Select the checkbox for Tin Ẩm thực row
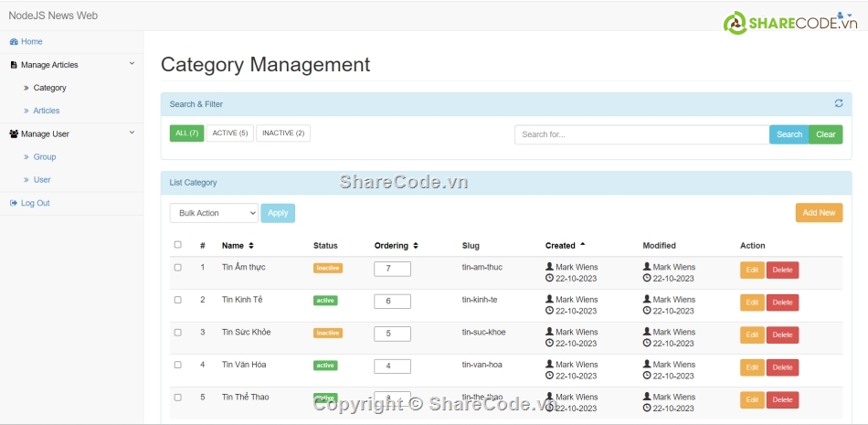868x425 pixels. click(178, 268)
